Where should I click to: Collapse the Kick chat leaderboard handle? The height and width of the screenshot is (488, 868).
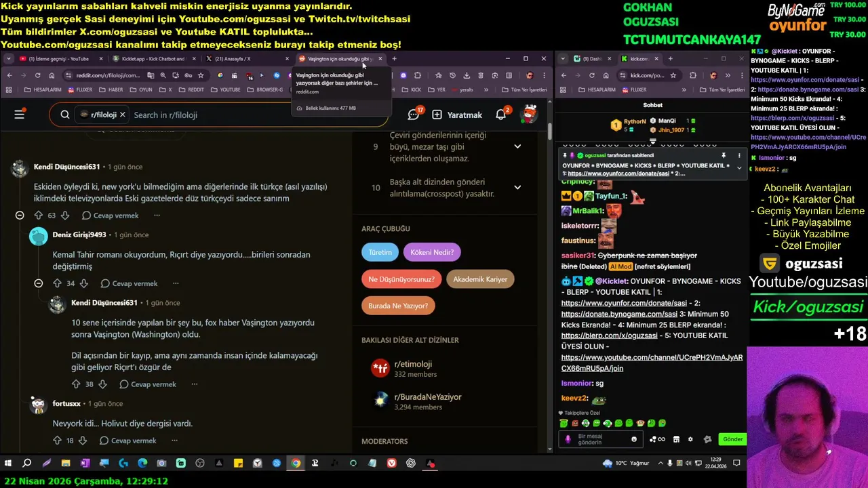(x=652, y=142)
